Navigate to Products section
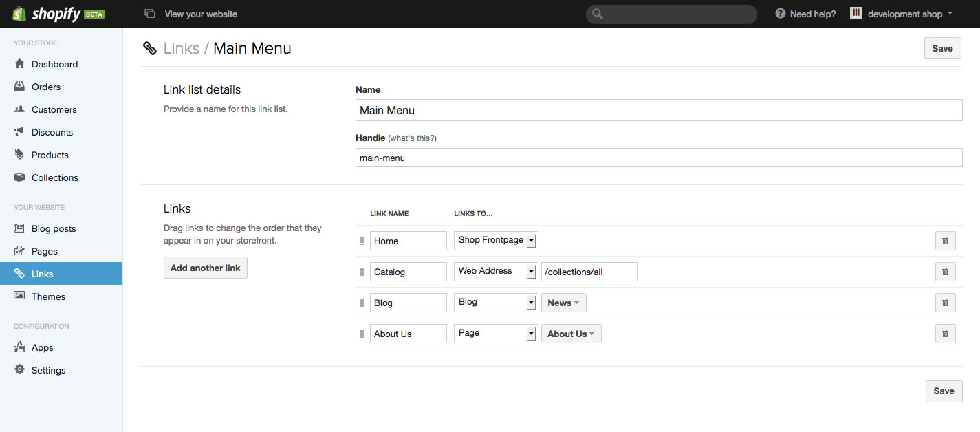 (x=50, y=155)
